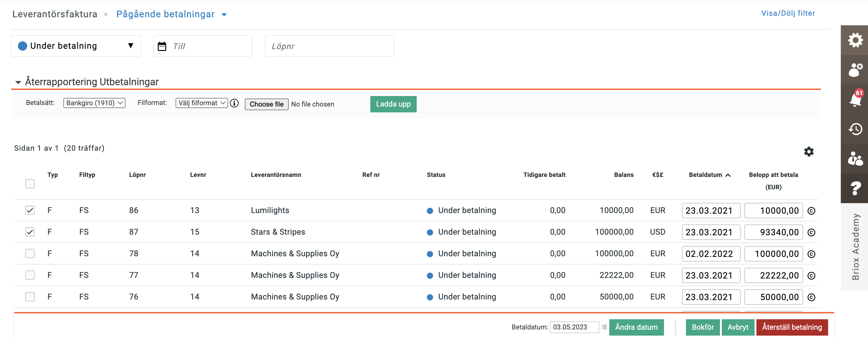
Task: Check the checkbox for Löpnr 76 row
Action: (30, 297)
